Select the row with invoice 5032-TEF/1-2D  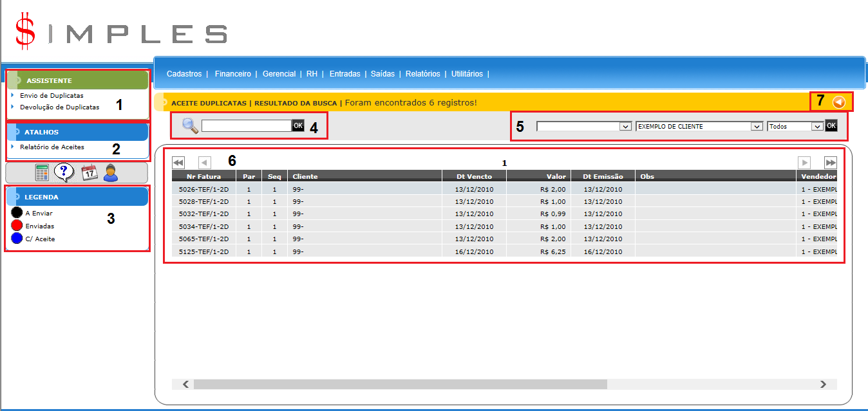[x=203, y=214]
